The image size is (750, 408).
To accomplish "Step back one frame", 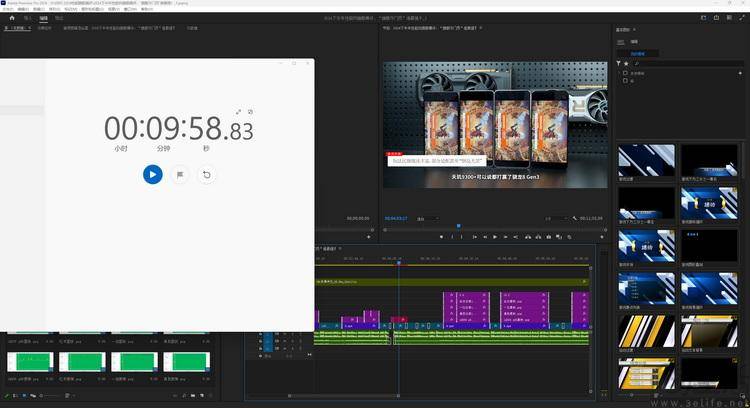I will [485, 237].
